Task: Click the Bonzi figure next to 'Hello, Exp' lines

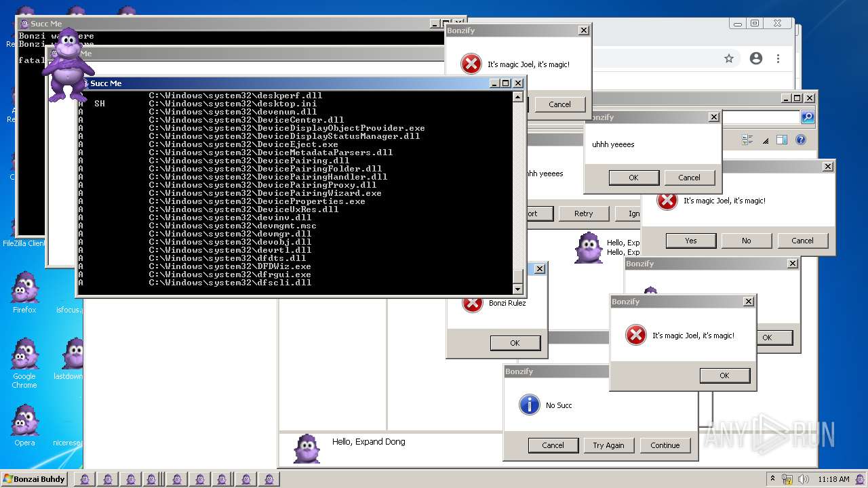Action: [x=588, y=247]
